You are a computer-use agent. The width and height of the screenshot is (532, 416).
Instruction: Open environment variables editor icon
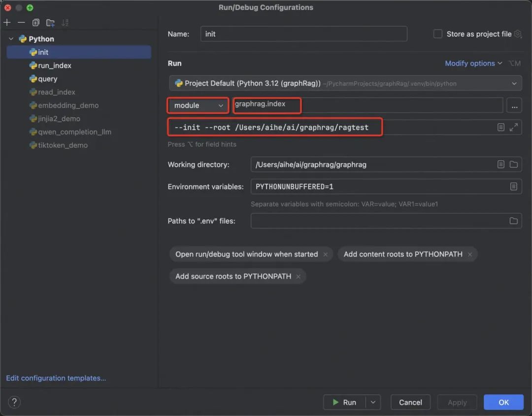(x=514, y=187)
